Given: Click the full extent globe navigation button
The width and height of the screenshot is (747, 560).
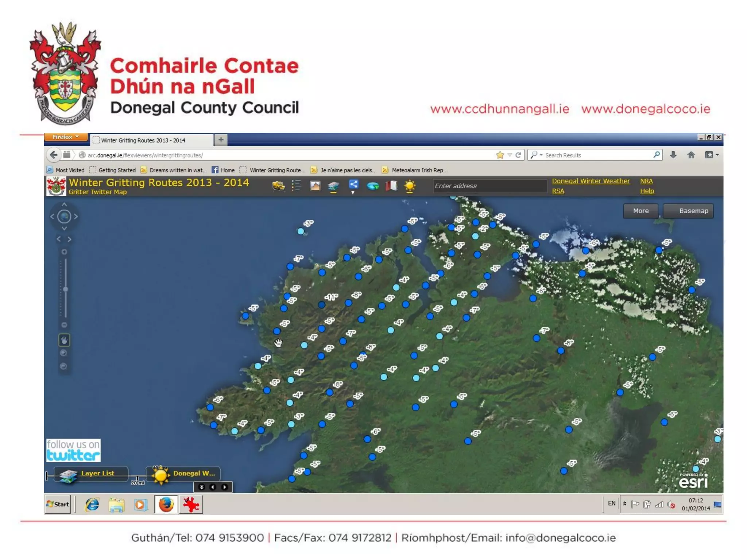Looking at the screenshot, I should 64,217.
